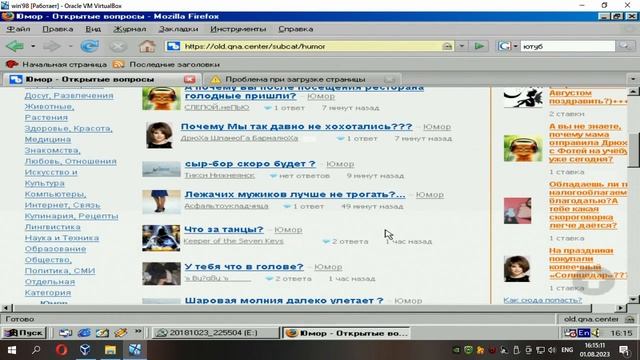Open the address bar history dropdown
This screenshot has width=640, height=360.
[x=462, y=46]
